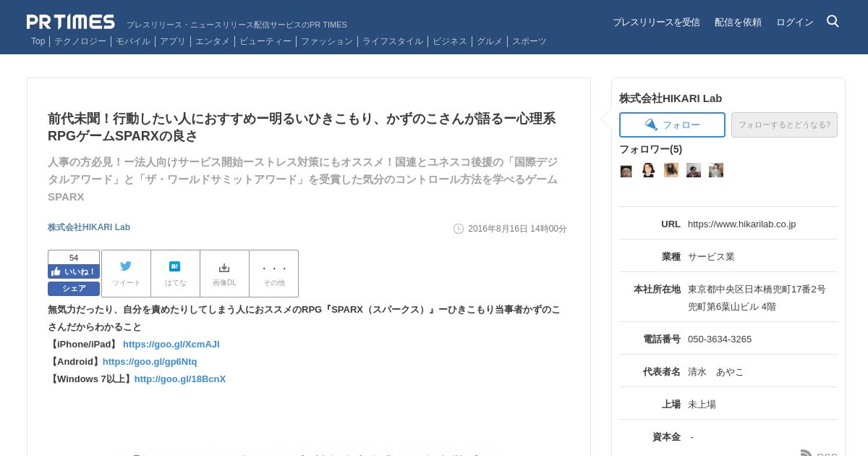Screen dimensions: 868x456
Task: Click the サービス業 industry value
Action: (x=711, y=257)
